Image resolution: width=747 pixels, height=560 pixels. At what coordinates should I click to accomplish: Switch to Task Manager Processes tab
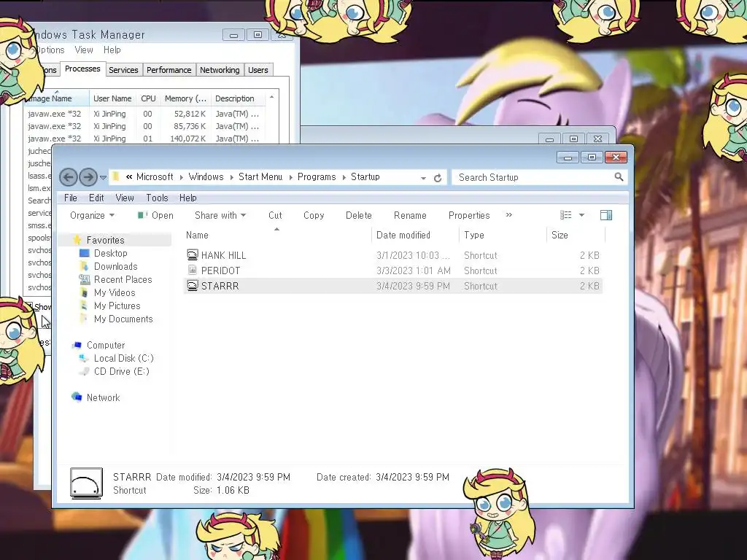(82, 69)
